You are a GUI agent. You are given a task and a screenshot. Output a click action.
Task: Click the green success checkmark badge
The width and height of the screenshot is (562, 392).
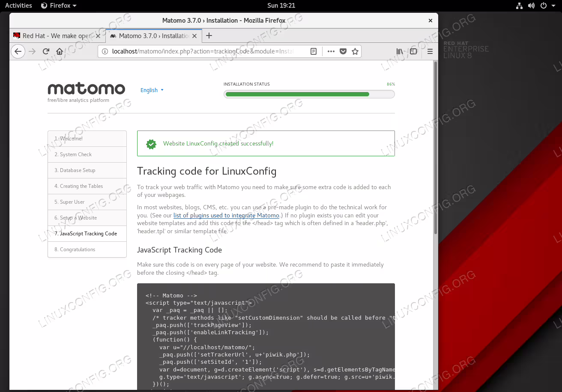pos(151,144)
